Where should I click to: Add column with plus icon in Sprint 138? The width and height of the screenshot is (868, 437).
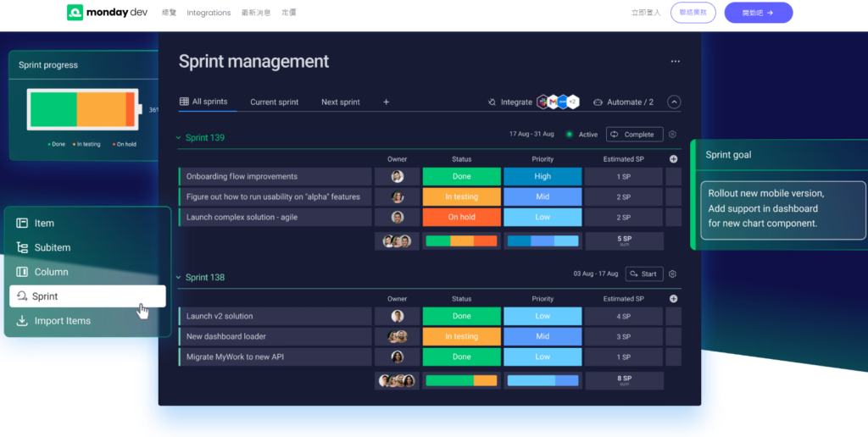674,299
